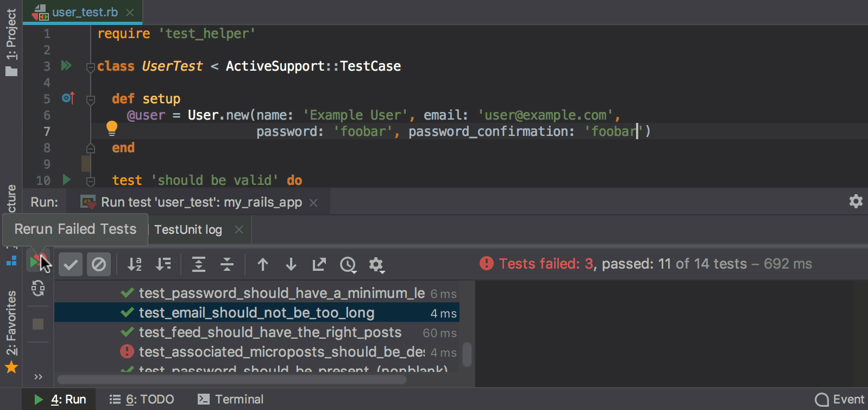Click the test tree horizontal scrollbar
Viewport: 868px width, 410px height.
point(232,380)
